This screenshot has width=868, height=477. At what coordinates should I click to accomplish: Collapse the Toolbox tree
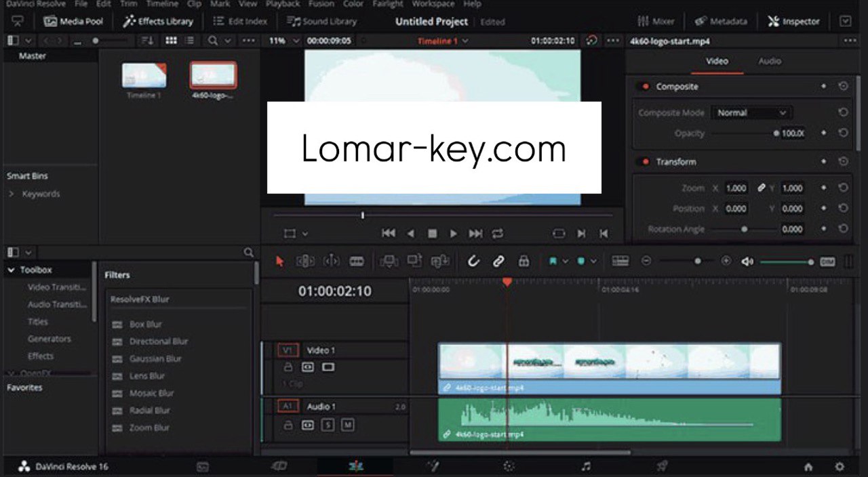point(12,270)
